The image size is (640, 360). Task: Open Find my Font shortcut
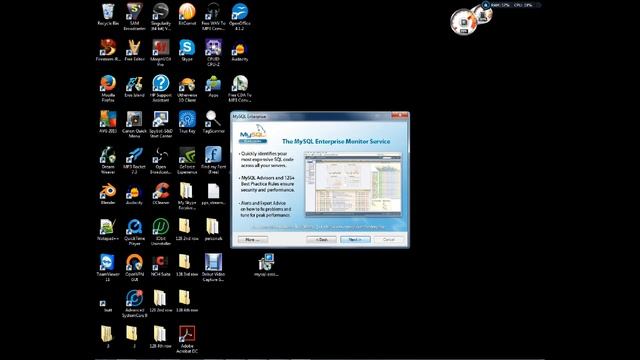coord(213,160)
